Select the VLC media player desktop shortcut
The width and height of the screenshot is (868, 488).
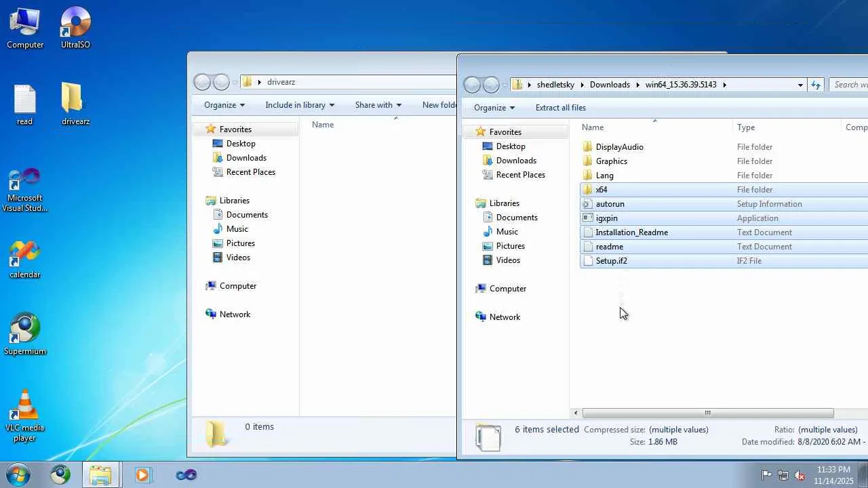click(x=25, y=415)
